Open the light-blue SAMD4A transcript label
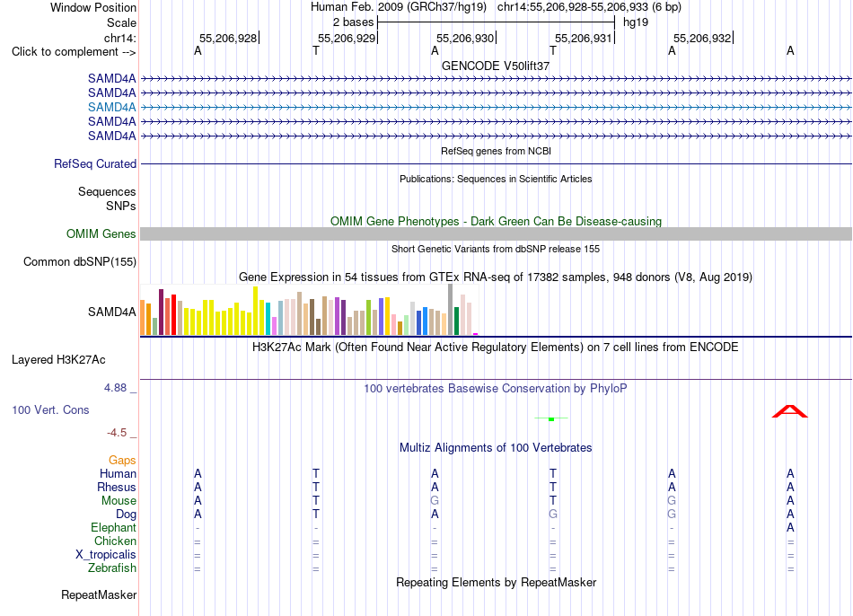This screenshot has width=853, height=616. (111, 107)
